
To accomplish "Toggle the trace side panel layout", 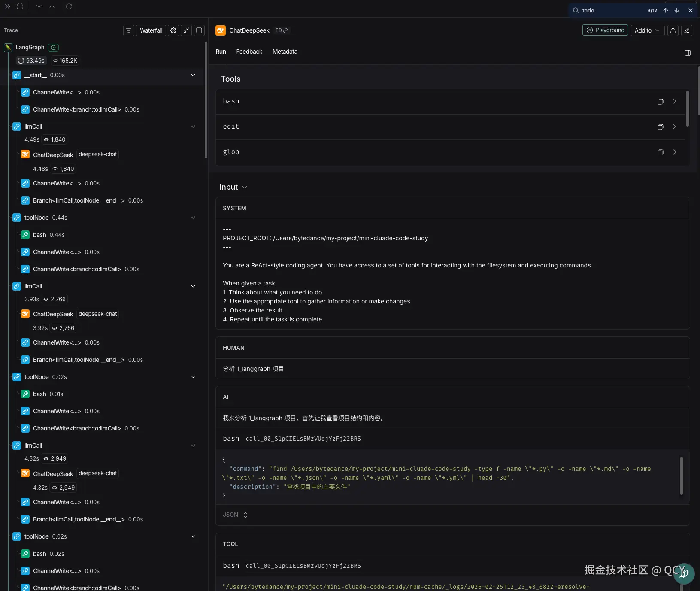I will point(199,30).
